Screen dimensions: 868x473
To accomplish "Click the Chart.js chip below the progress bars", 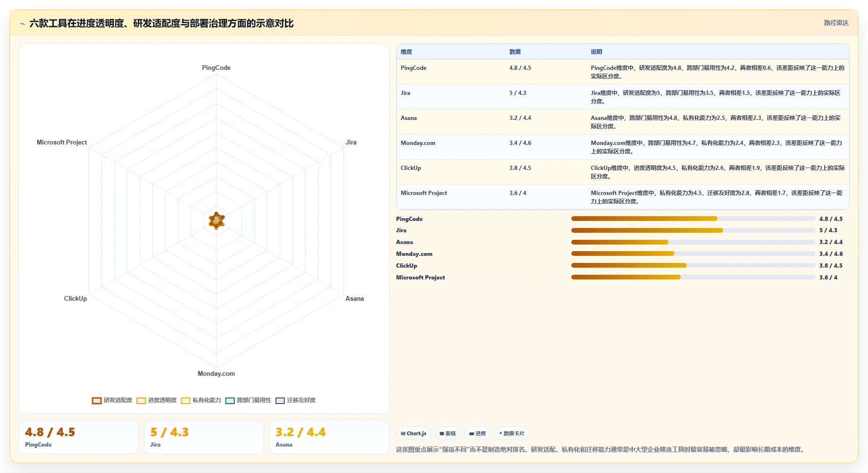I will click(x=414, y=433).
